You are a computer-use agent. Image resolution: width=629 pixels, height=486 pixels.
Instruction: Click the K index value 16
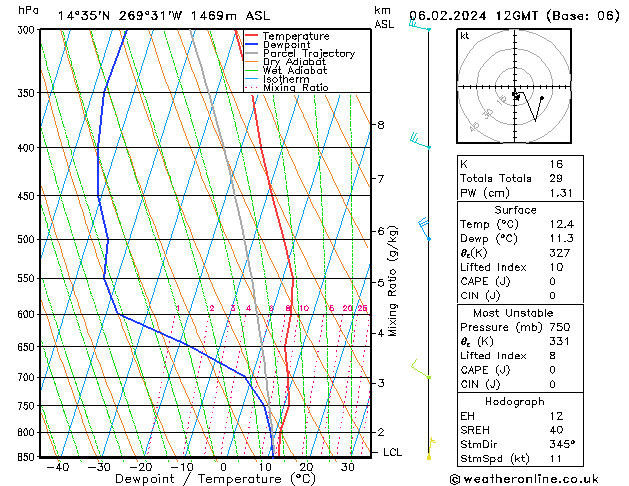coord(556,164)
